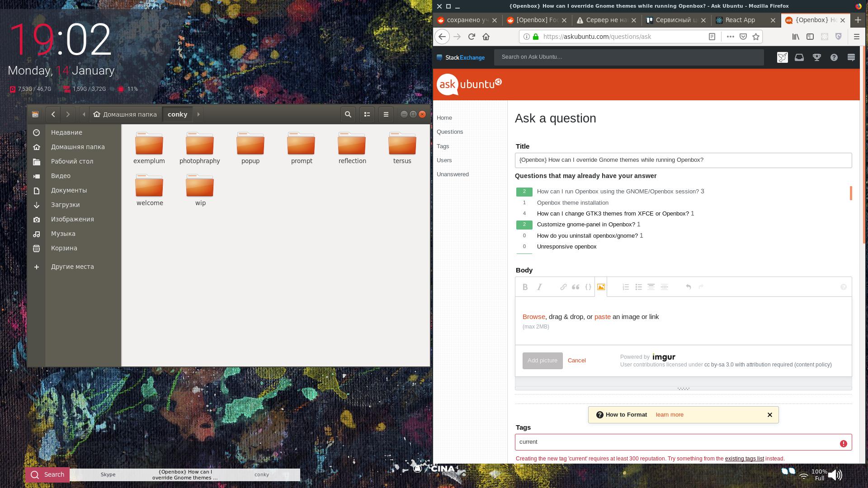This screenshot has height=488, width=868.
Task: Click the Italic formatting icon
Action: [x=539, y=287]
